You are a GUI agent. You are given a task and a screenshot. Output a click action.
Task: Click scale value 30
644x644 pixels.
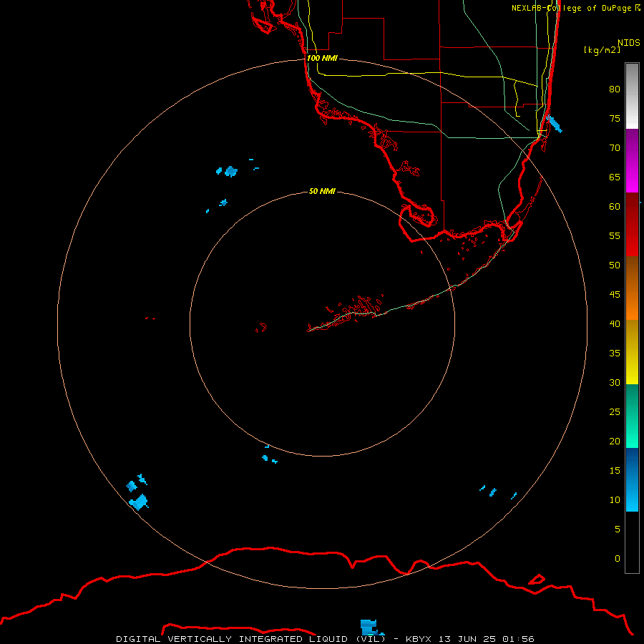click(615, 382)
